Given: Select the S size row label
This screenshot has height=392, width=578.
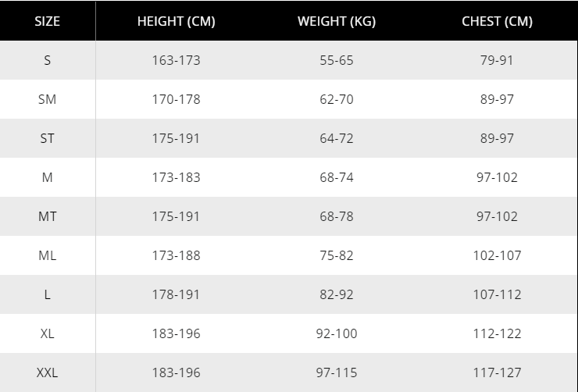Looking at the screenshot, I should (48, 60).
